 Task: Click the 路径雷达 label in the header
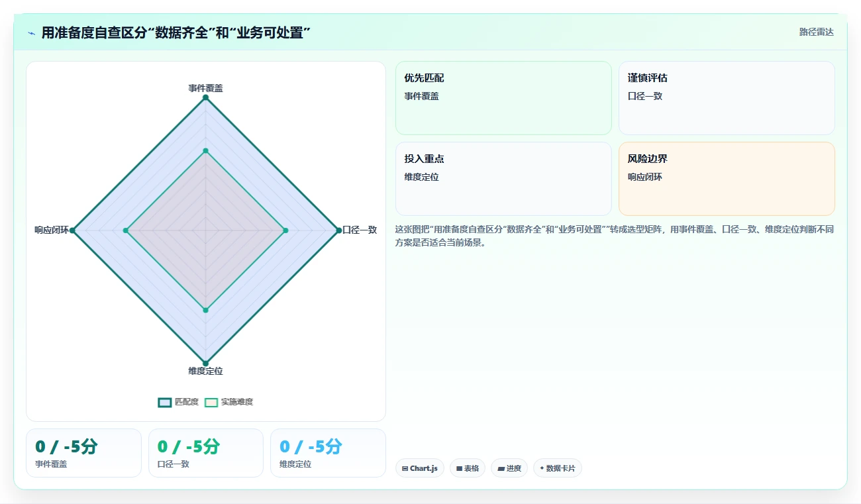[816, 32]
